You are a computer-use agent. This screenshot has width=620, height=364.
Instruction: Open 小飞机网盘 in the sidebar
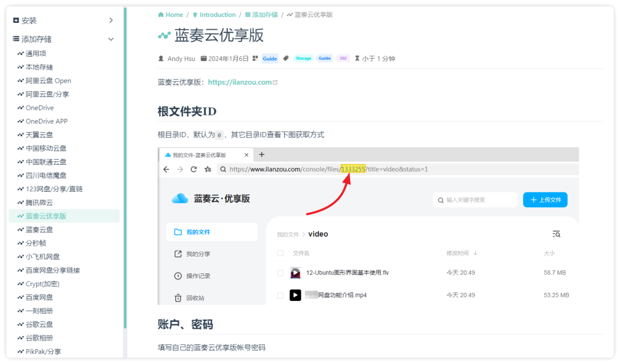point(64,257)
